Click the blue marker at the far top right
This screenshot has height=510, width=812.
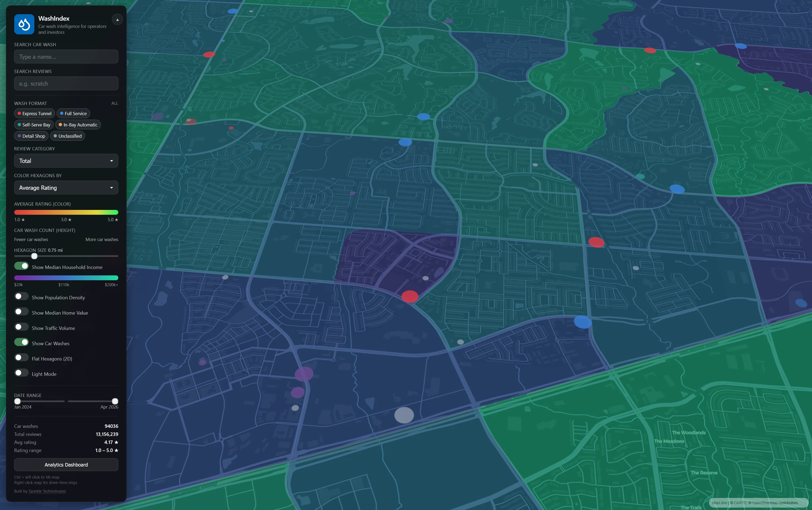(741, 46)
